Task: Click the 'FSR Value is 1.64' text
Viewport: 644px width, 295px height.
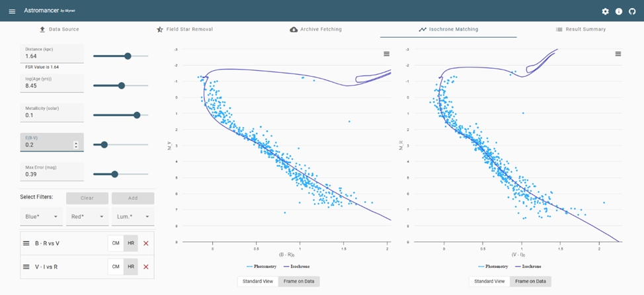Action: [x=42, y=67]
